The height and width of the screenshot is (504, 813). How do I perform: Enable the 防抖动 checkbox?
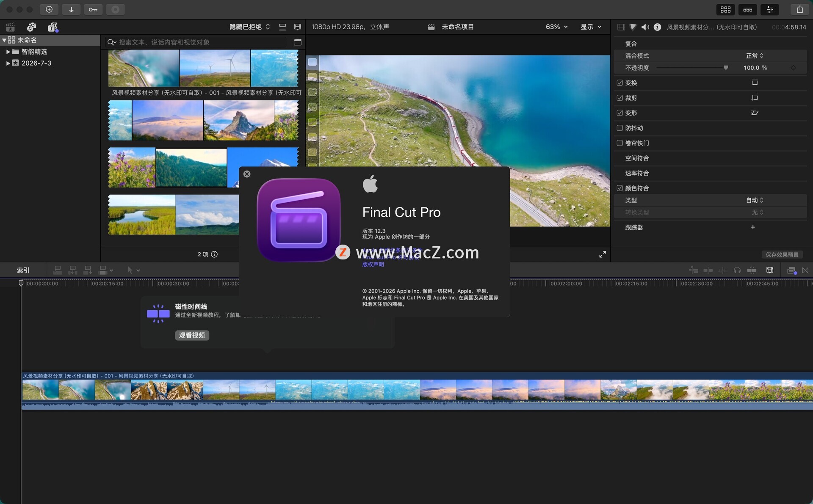coord(620,128)
